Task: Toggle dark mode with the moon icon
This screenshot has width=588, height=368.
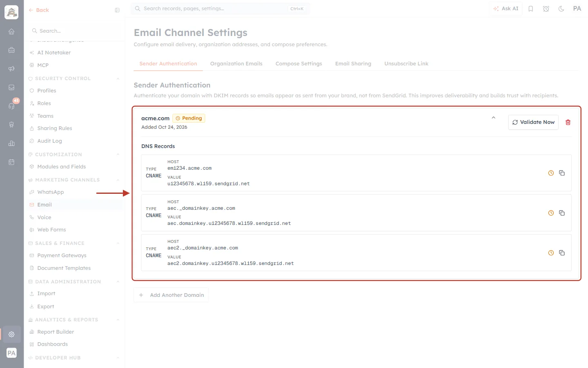Action: pyautogui.click(x=561, y=9)
